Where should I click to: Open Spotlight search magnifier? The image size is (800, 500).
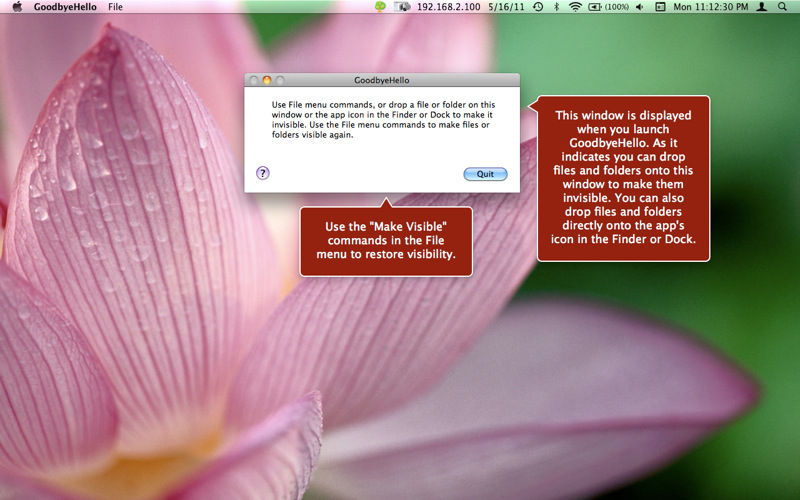pyautogui.click(x=782, y=7)
